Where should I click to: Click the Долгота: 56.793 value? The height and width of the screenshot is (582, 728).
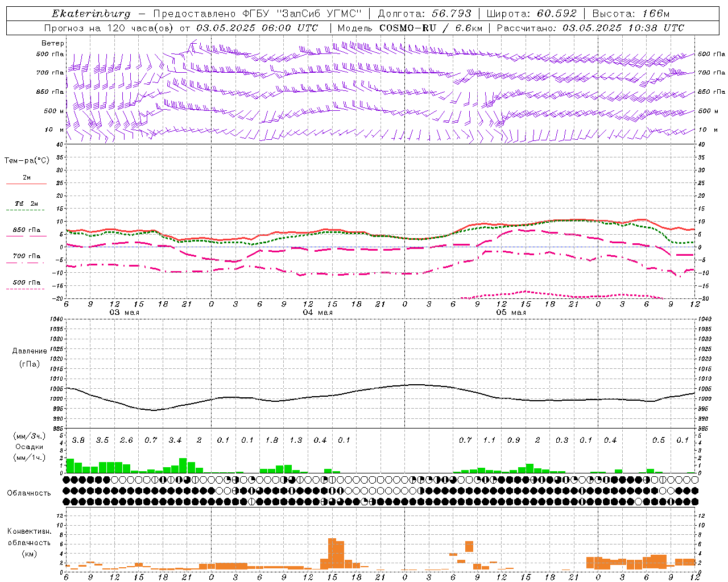pyautogui.click(x=424, y=14)
